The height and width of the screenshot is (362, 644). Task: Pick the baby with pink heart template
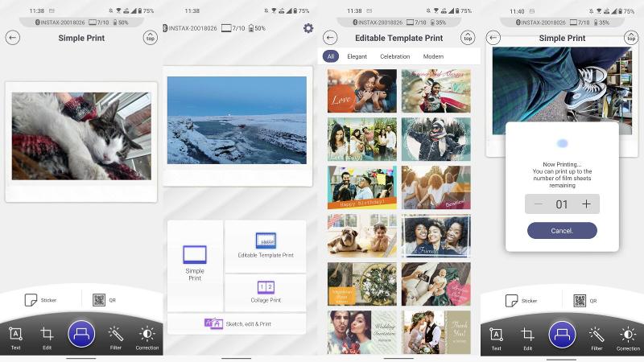tap(436, 284)
